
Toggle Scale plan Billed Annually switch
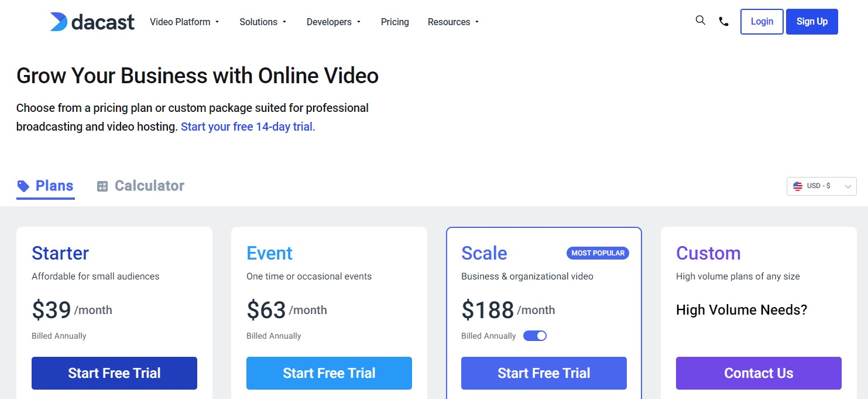[x=535, y=336]
